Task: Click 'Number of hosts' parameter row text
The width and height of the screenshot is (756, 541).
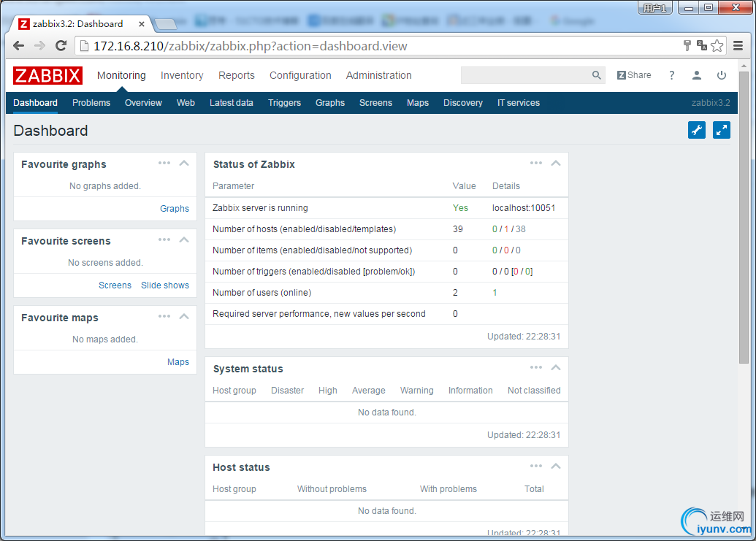Action: (305, 229)
